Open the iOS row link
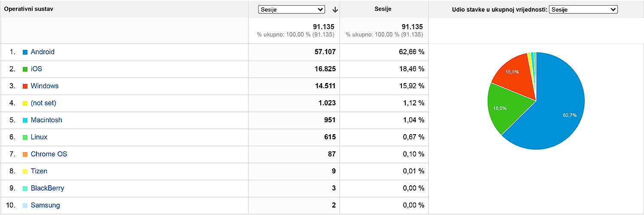 36,69
